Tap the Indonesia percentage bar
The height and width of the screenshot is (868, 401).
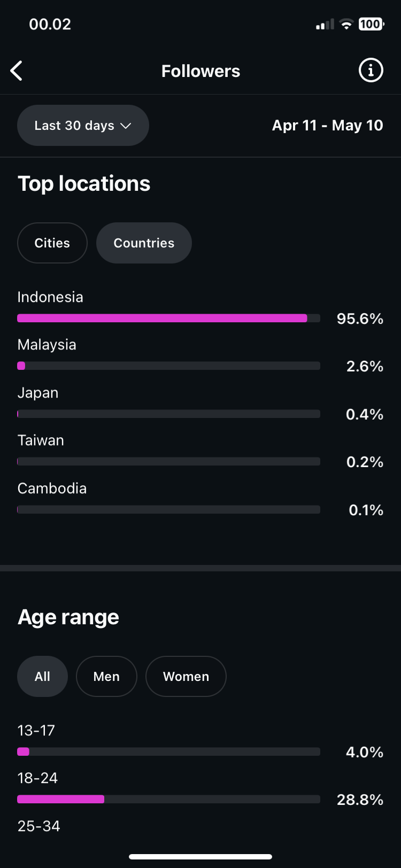(x=168, y=318)
